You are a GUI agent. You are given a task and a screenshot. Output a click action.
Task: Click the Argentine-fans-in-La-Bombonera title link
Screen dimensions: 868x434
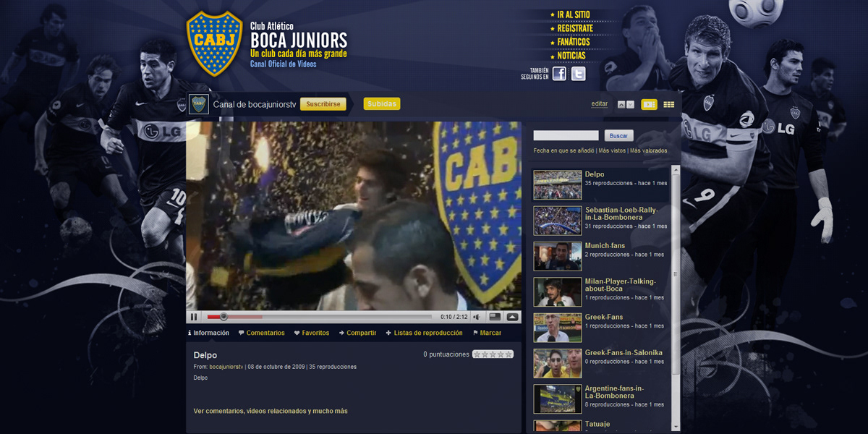614,392
